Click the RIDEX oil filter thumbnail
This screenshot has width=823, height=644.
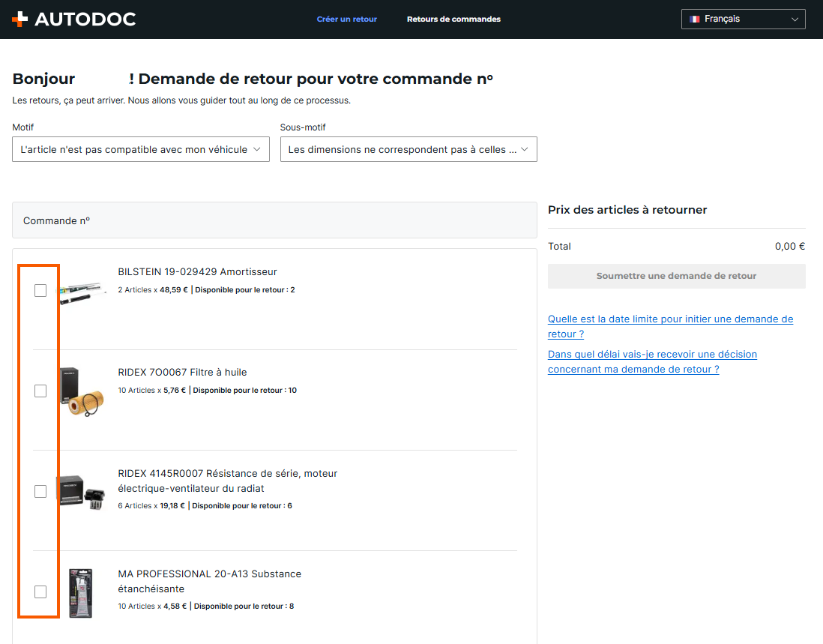pyautogui.click(x=82, y=392)
